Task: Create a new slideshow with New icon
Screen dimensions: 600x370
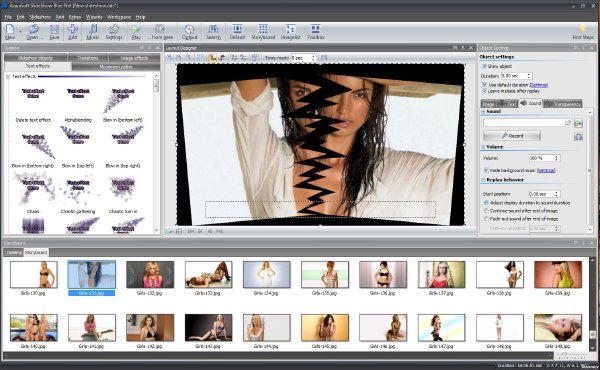Action: 10,32
